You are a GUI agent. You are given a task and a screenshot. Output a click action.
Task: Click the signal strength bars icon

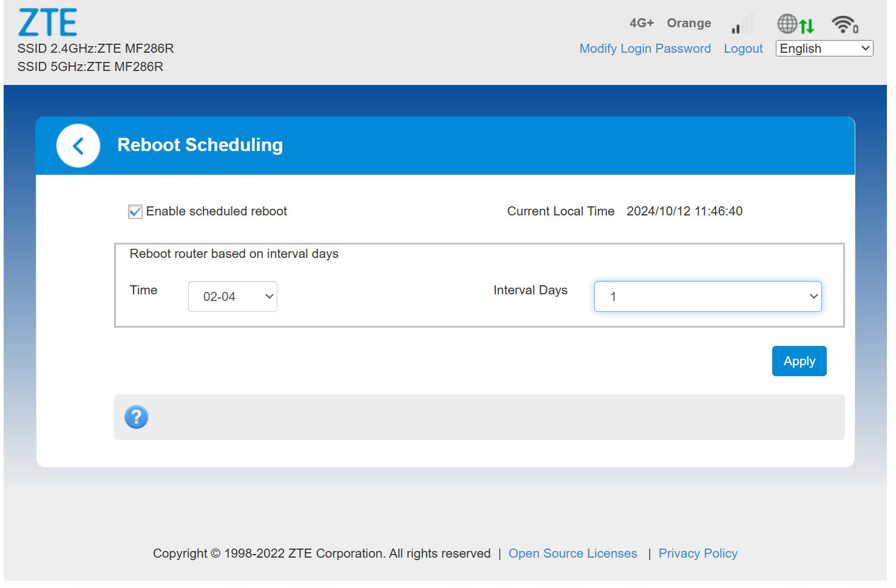[742, 24]
